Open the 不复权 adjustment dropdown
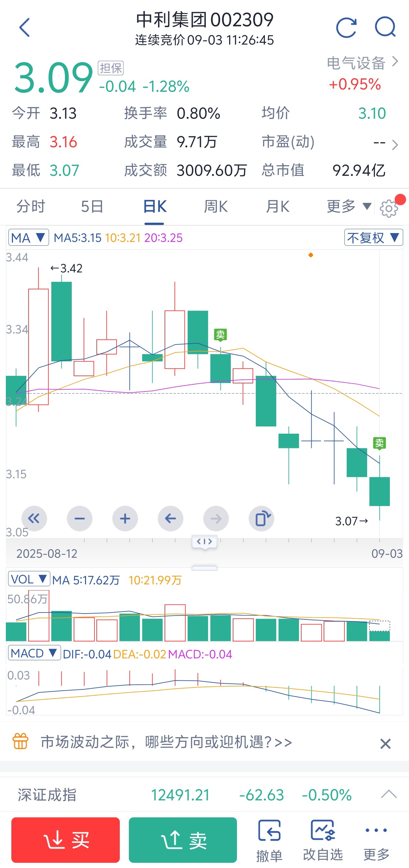Screen dimensions: 409x868 (373, 238)
